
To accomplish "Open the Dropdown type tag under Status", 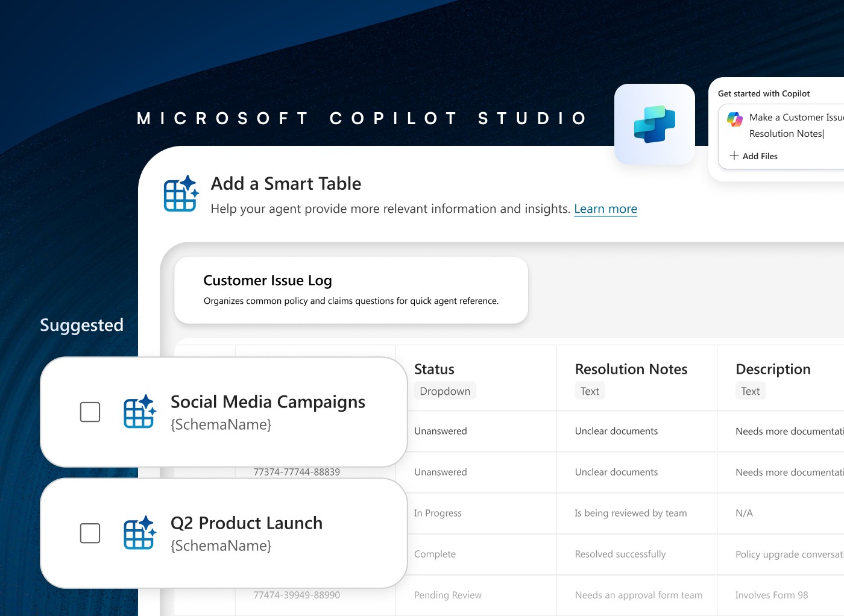I will (x=445, y=391).
